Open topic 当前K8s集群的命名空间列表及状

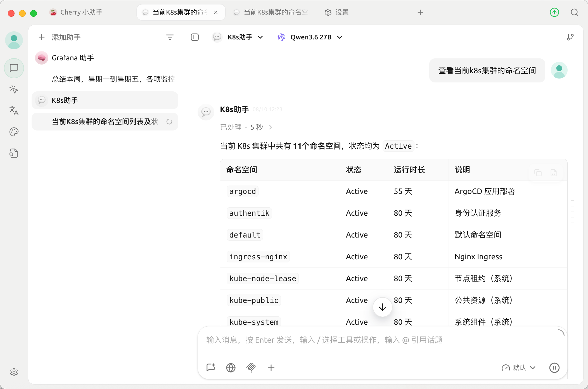[105, 122]
